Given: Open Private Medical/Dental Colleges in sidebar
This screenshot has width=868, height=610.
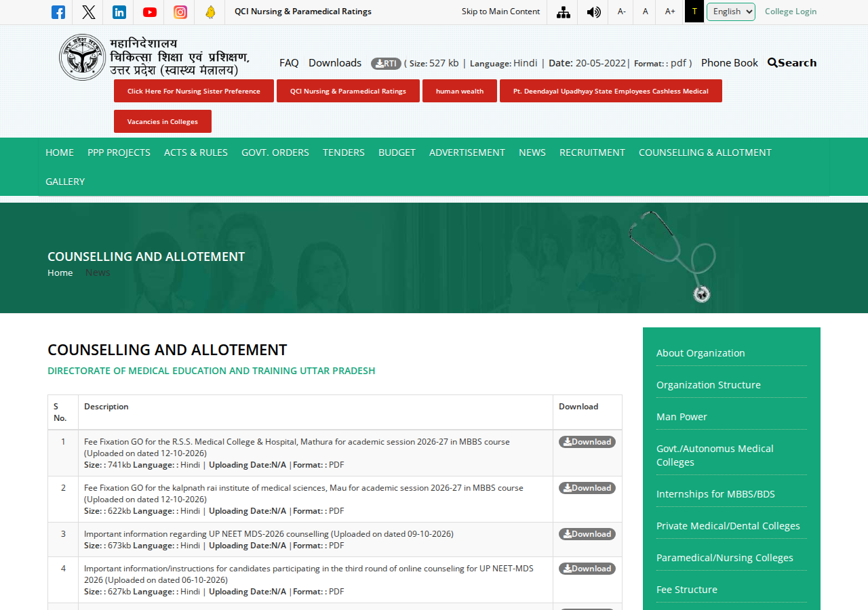Looking at the screenshot, I should pyautogui.click(x=728, y=526).
